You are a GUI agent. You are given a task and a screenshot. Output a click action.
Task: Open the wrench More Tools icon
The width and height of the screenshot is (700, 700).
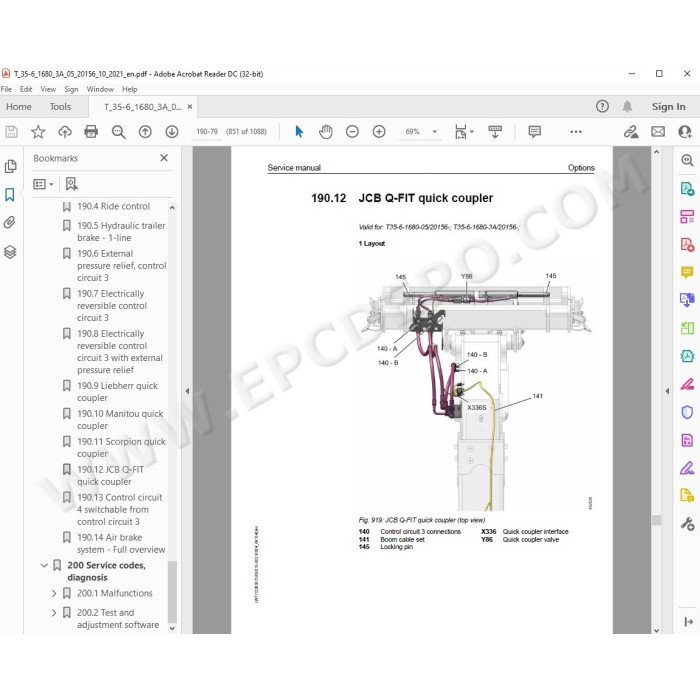click(687, 524)
